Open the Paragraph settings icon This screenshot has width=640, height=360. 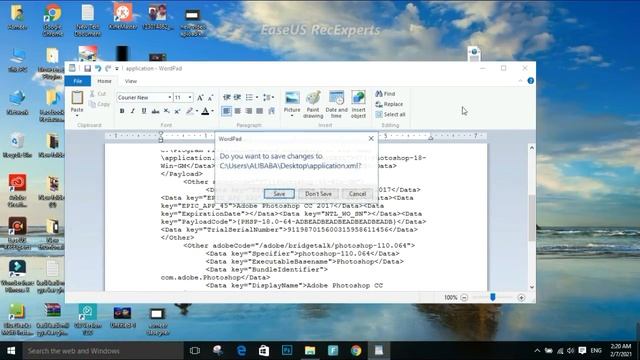271,111
